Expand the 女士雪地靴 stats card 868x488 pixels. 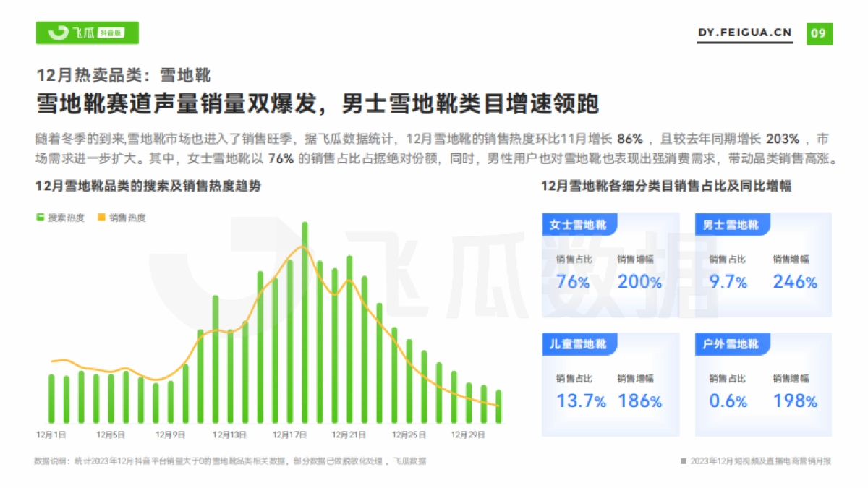pos(611,264)
